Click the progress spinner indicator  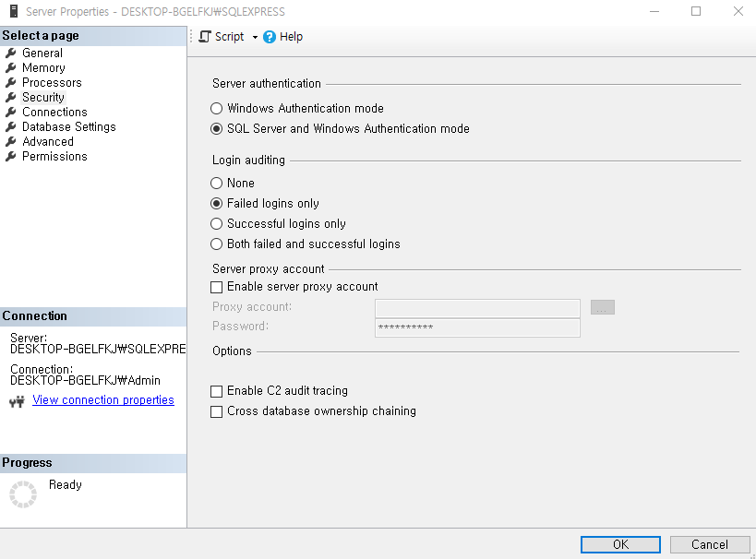23,494
